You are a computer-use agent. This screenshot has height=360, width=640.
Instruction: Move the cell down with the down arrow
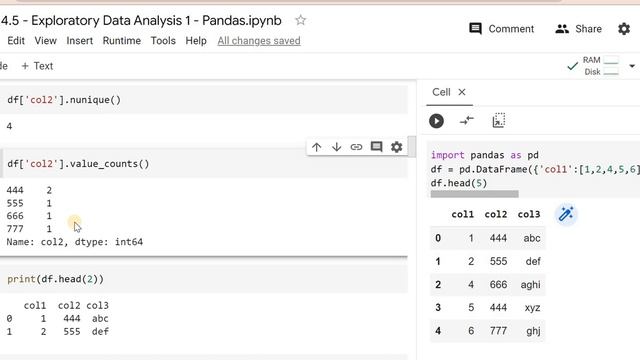pyautogui.click(x=336, y=147)
